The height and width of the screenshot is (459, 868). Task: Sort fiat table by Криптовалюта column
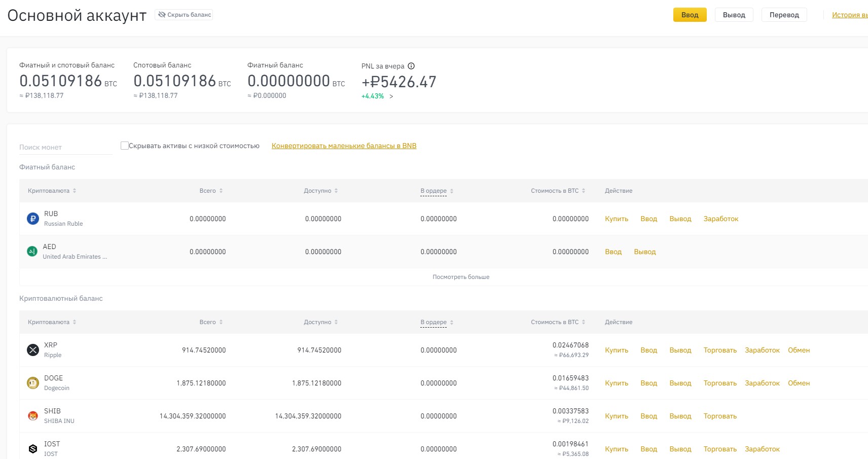click(52, 191)
